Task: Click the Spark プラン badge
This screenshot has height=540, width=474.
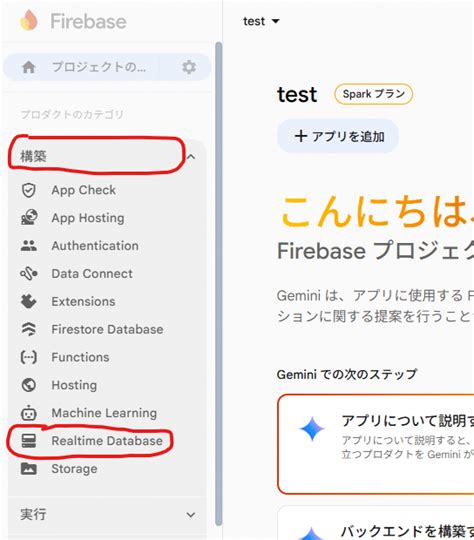Action: click(373, 94)
